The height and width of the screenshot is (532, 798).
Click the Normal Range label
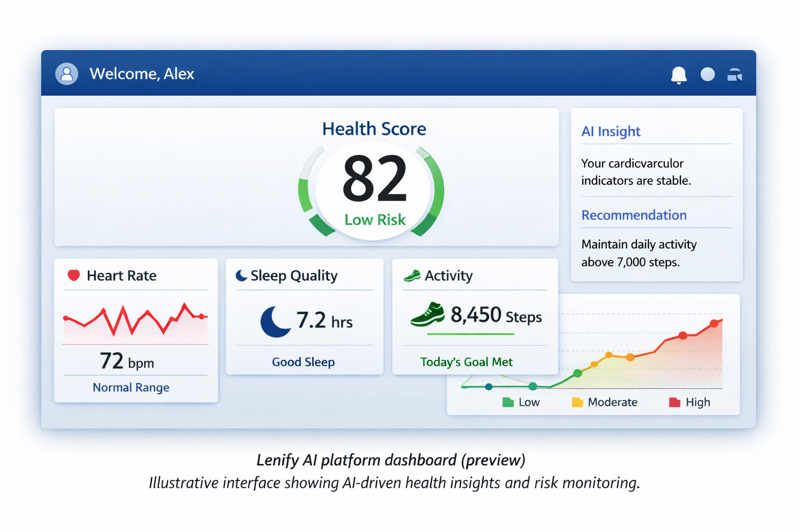131,388
